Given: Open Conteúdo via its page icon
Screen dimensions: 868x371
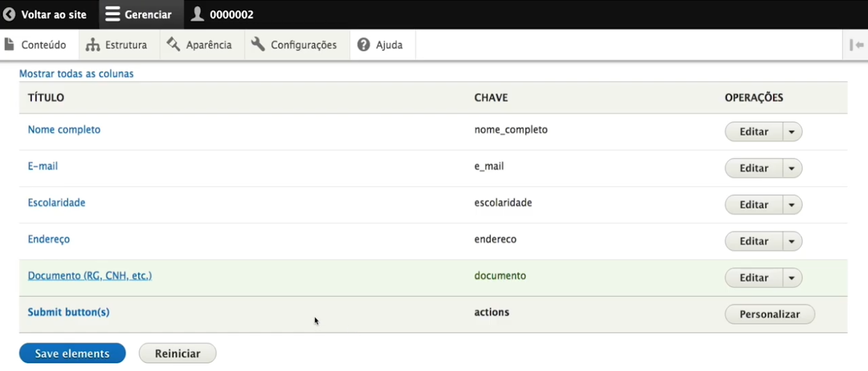Looking at the screenshot, I should (9, 44).
